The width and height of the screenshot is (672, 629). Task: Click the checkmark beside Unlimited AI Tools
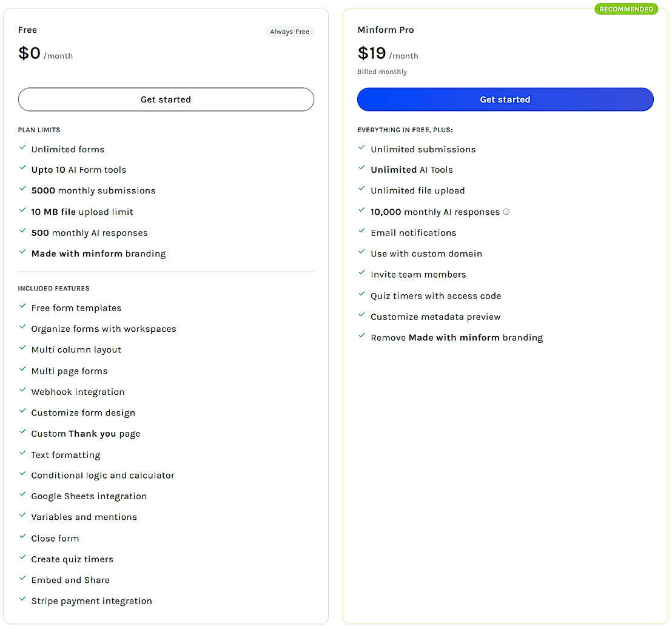[x=361, y=168]
